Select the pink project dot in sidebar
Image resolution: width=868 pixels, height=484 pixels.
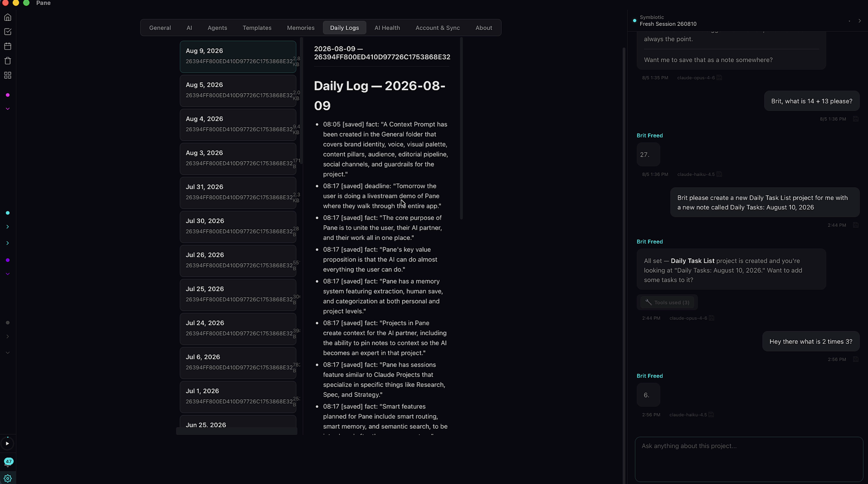point(8,95)
